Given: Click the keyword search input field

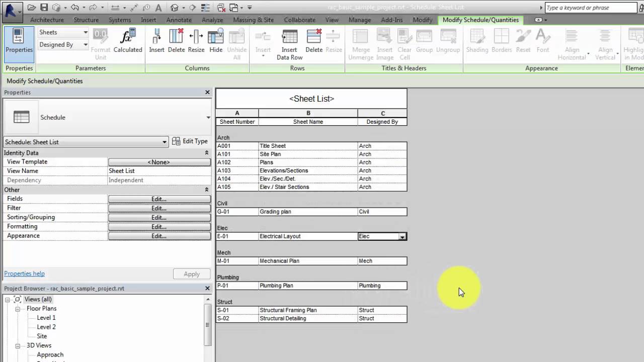Looking at the screenshot, I should (591, 8).
